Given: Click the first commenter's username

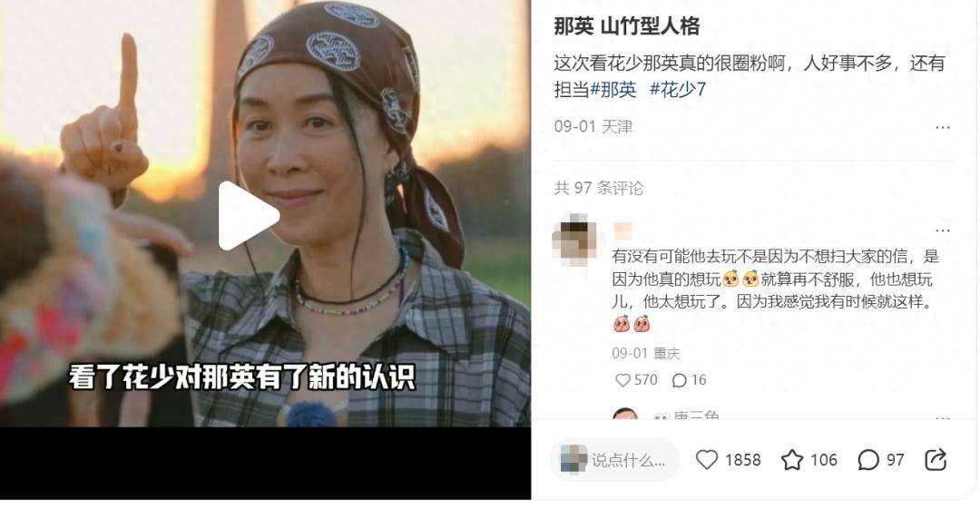Looking at the screenshot, I should pos(622,230).
